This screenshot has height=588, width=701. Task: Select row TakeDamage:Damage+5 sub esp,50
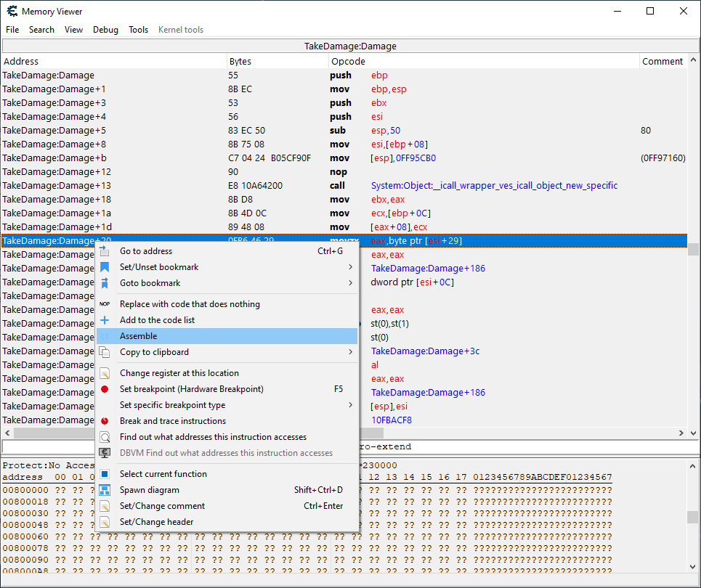click(x=344, y=131)
